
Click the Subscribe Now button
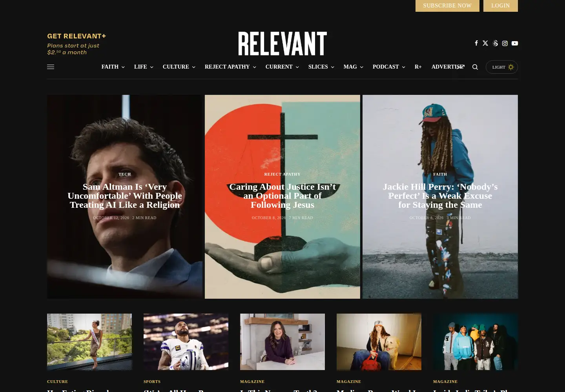(x=447, y=5)
